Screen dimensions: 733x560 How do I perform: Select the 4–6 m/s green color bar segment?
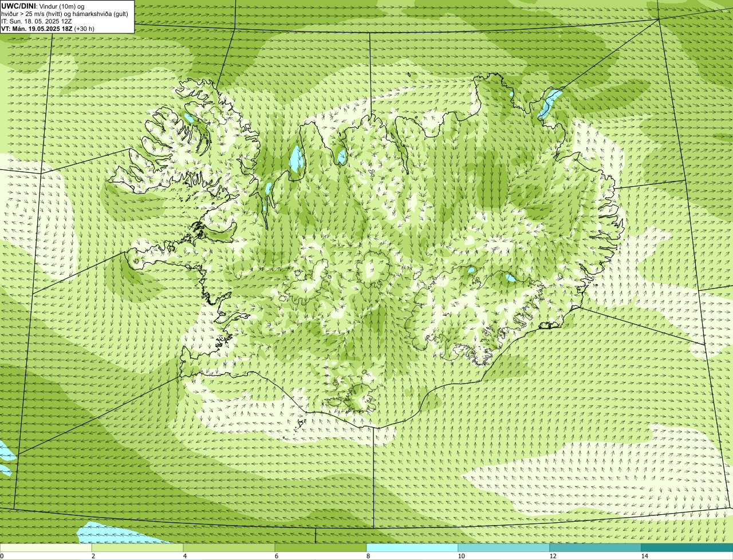point(229,547)
